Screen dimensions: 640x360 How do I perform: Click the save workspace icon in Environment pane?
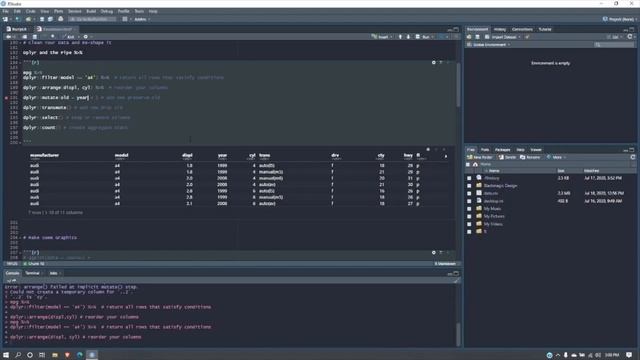click(x=478, y=37)
